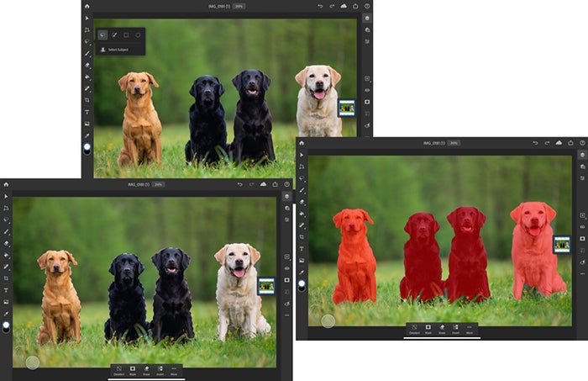
Task: Select the Type tool in the top window
Action: tap(87, 112)
